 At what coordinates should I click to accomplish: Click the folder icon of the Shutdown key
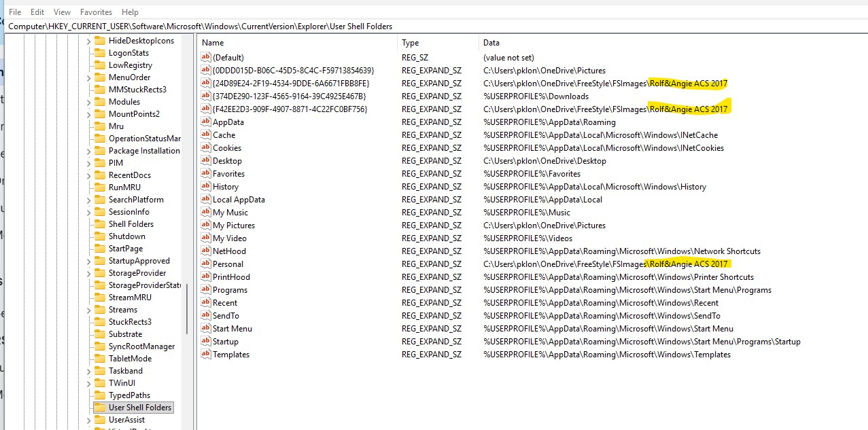pyautogui.click(x=99, y=236)
